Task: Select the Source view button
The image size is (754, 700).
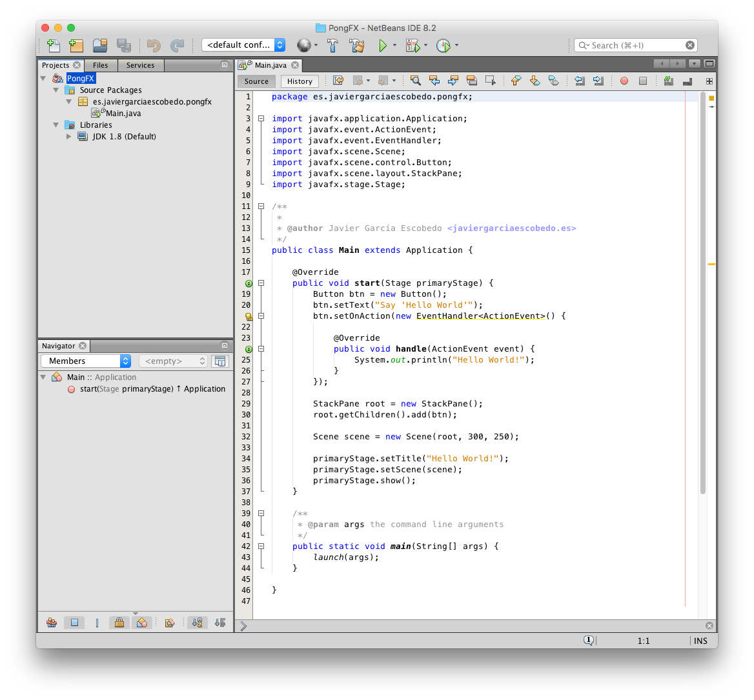Action: (x=256, y=81)
